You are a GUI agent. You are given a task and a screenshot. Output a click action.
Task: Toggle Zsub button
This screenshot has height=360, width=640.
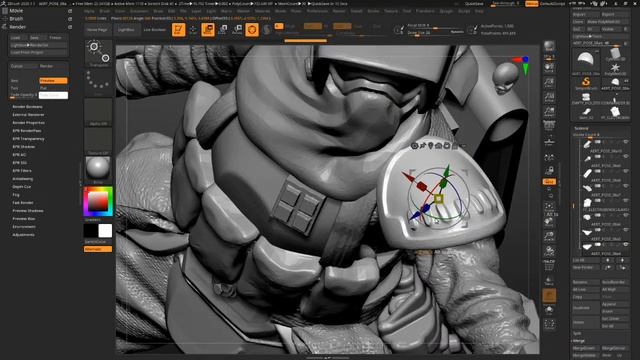coord(358,26)
